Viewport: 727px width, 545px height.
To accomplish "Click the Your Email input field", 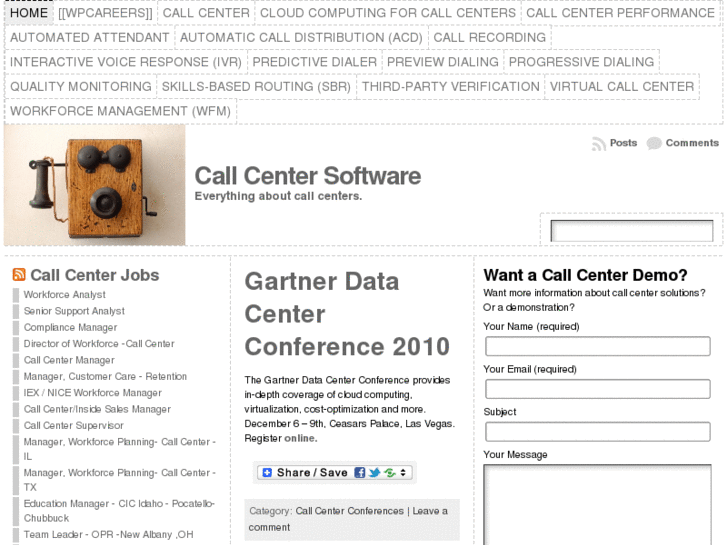I will pyautogui.click(x=598, y=389).
